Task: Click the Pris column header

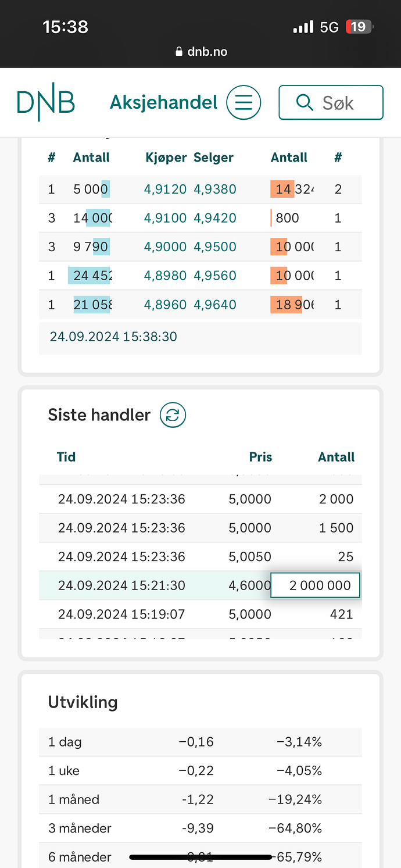Action: click(260, 457)
